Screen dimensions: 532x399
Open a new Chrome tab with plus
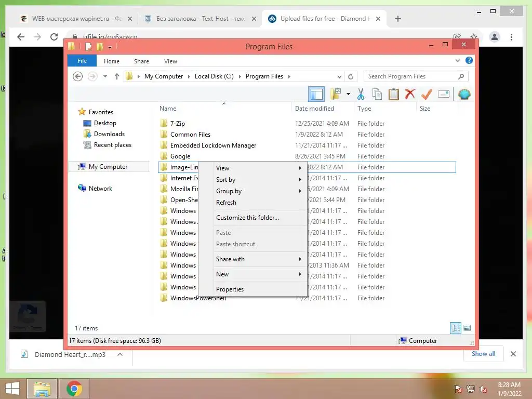pos(397,19)
